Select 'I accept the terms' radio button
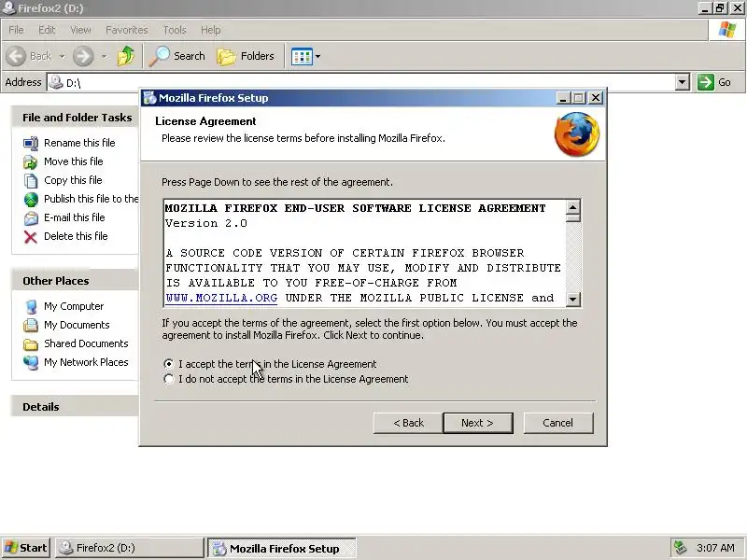The width and height of the screenshot is (747, 560). (x=169, y=364)
